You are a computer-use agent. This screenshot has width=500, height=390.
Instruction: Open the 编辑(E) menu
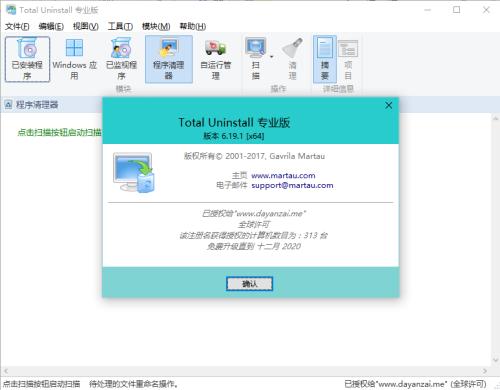51,26
